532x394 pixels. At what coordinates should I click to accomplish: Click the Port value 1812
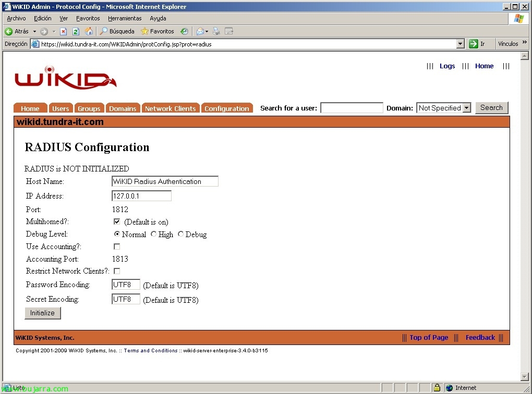click(x=120, y=210)
